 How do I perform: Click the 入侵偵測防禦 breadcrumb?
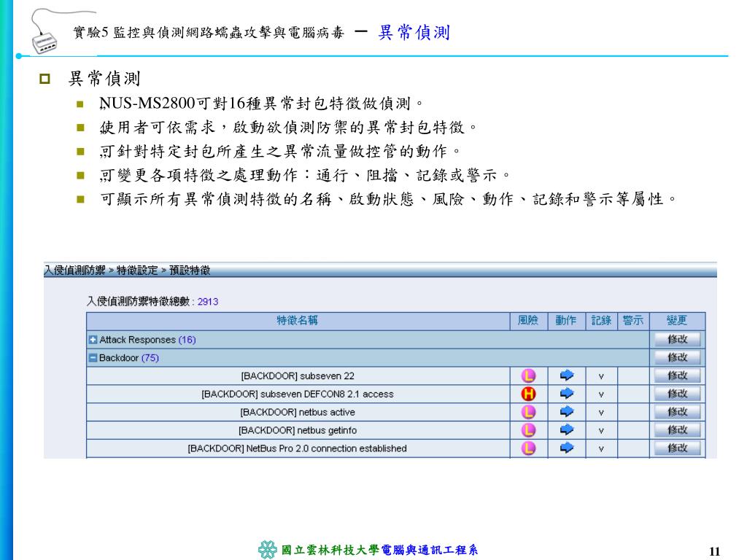(75, 271)
